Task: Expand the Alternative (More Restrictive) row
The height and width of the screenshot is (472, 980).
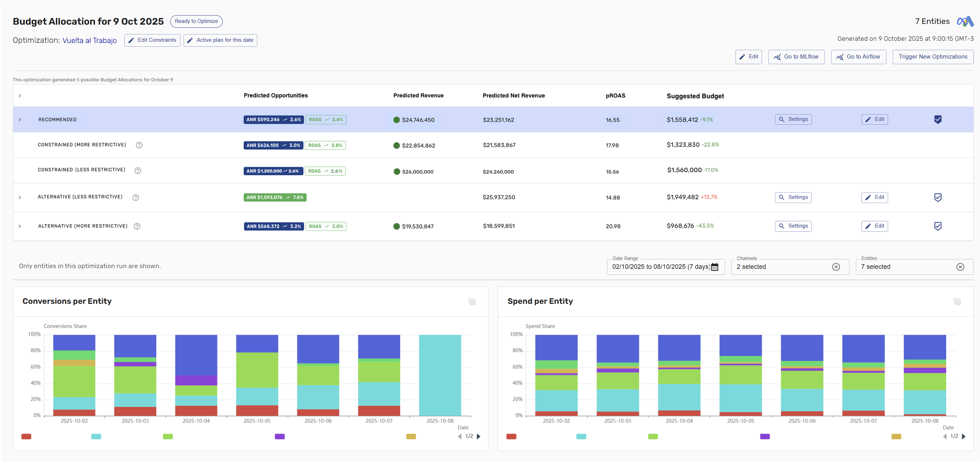Action: [20, 226]
